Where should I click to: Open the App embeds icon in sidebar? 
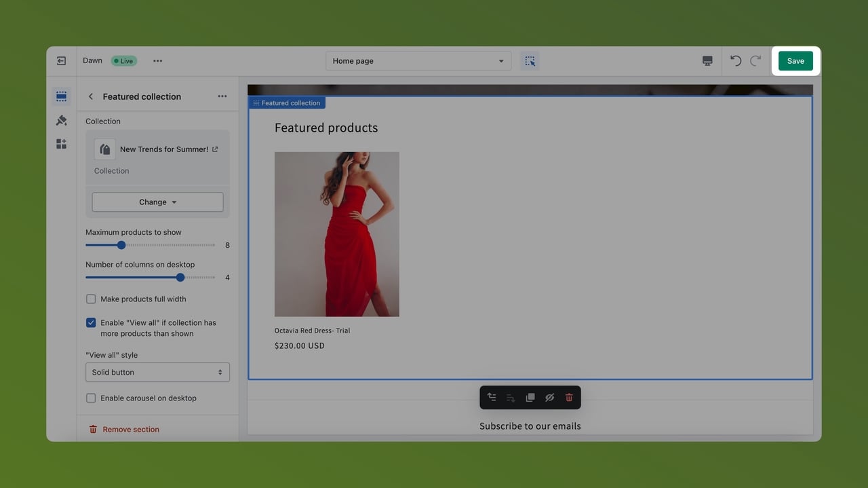(x=61, y=144)
